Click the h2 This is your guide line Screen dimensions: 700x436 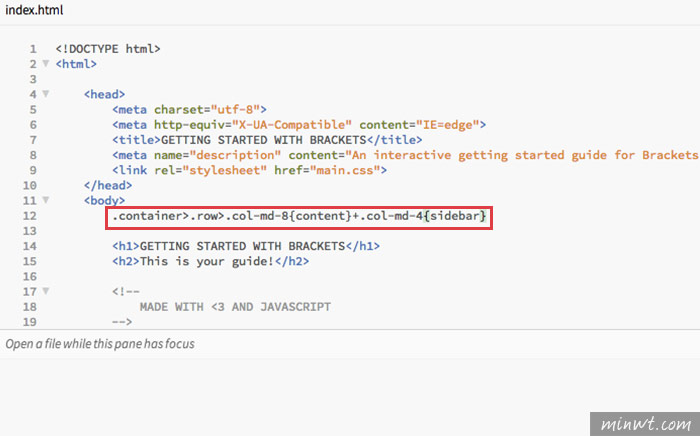click(x=211, y=262)
